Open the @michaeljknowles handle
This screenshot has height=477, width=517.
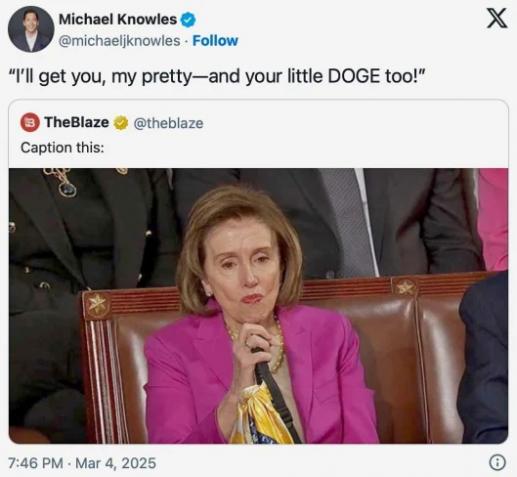[x=119, y=41]
